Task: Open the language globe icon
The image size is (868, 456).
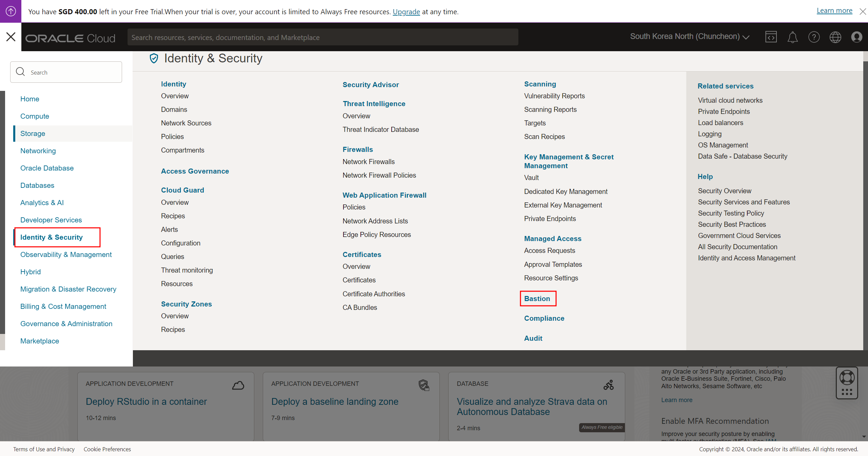Action: click(835, 37)
